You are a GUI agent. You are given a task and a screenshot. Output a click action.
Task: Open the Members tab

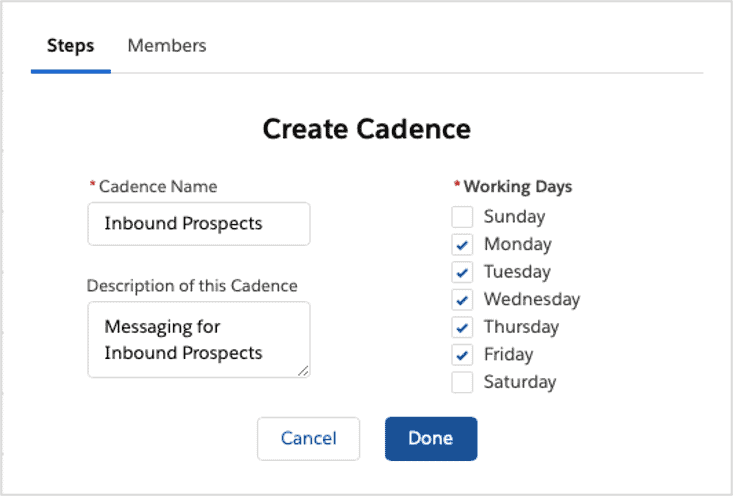click(167, 46)
